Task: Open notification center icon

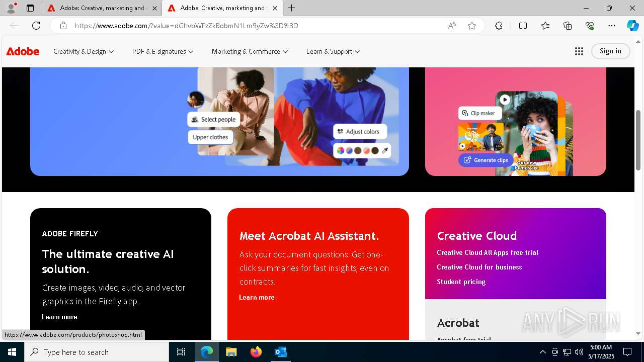Action: (627, 352)
